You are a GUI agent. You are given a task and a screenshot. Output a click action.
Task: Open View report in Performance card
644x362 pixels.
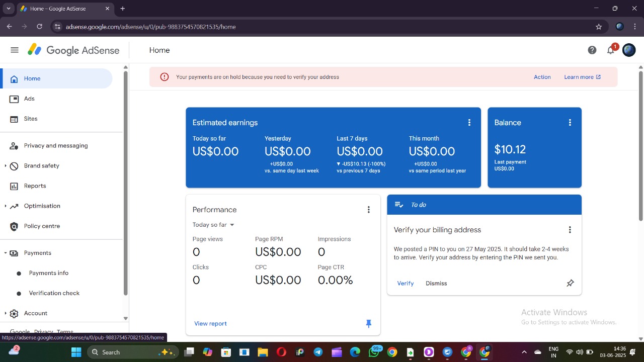point(210,323)
